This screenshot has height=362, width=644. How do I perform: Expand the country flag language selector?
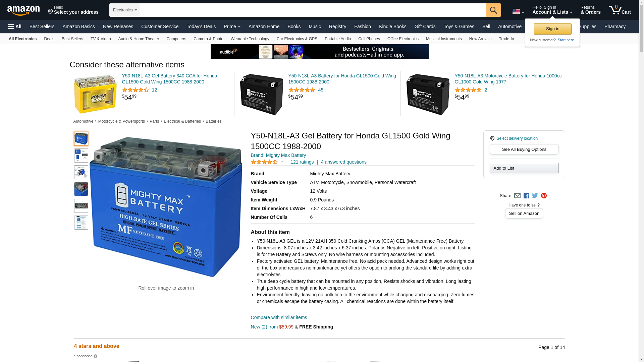coord(518,11)
